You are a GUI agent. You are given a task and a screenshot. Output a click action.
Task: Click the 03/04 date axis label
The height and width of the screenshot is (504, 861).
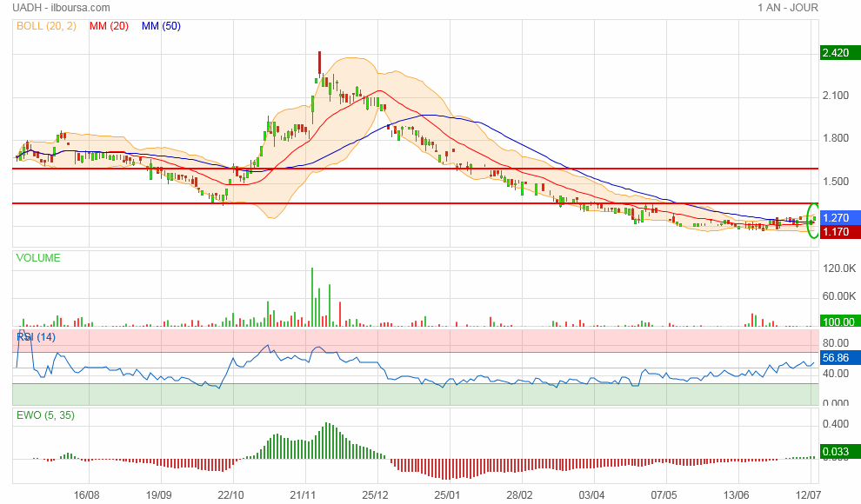click(592, 495)
